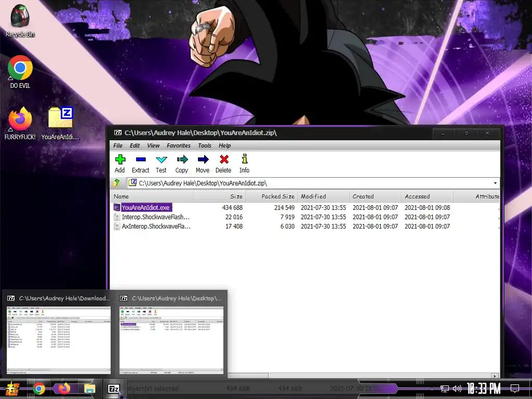The image size is (532, 399).
Task: Sort by the Created column header
Action: [x=375, y=196]
